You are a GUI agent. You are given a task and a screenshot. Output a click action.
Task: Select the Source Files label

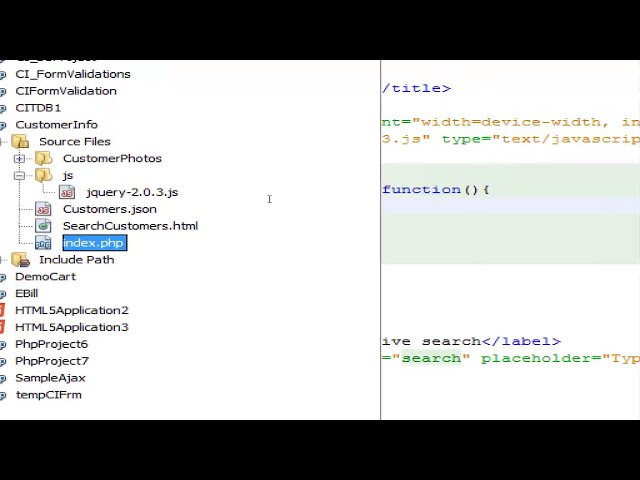pyautogui.click(x=75, y=142)
